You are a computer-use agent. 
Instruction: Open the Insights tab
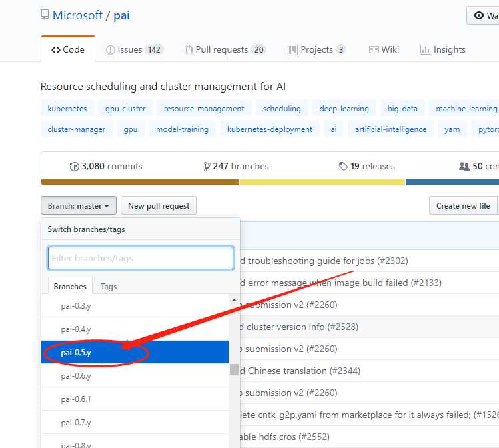pyautogui.click(x=442, y=49)
